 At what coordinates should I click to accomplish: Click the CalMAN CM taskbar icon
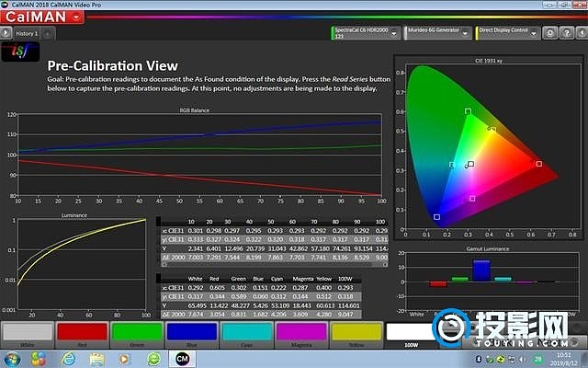point(183,358)
